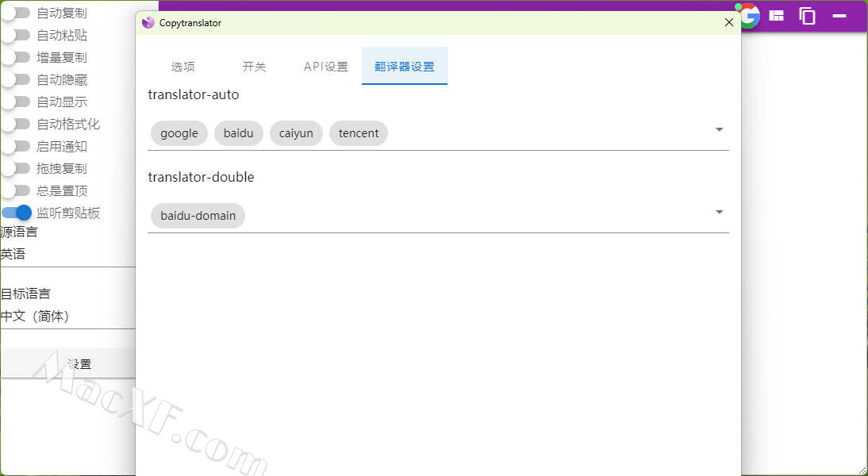Open the 开关 tab
Image resolution: width=868 pixels, height=476 pixels.
[x=254, y=67]
